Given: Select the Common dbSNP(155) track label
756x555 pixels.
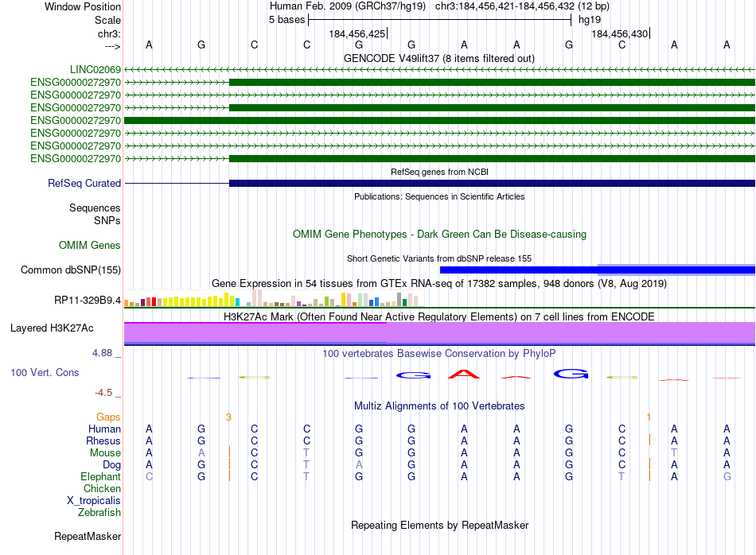Looking at the screenshot, I should [71, 270].
